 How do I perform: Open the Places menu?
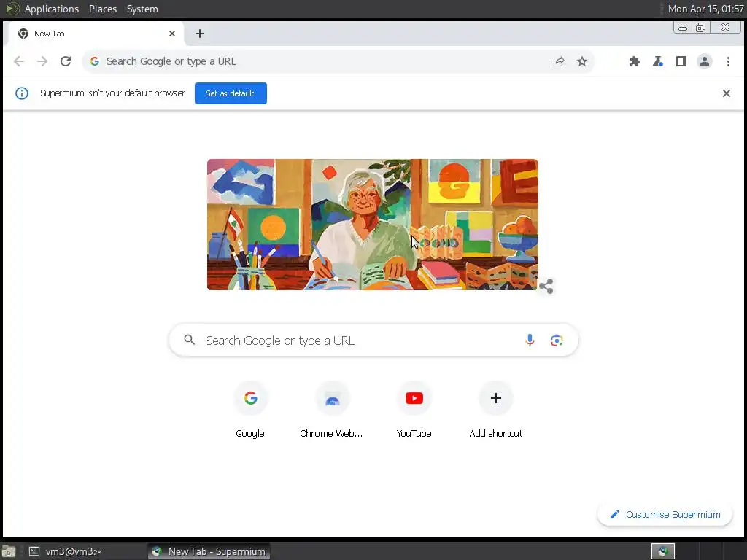tap(103, 9)
